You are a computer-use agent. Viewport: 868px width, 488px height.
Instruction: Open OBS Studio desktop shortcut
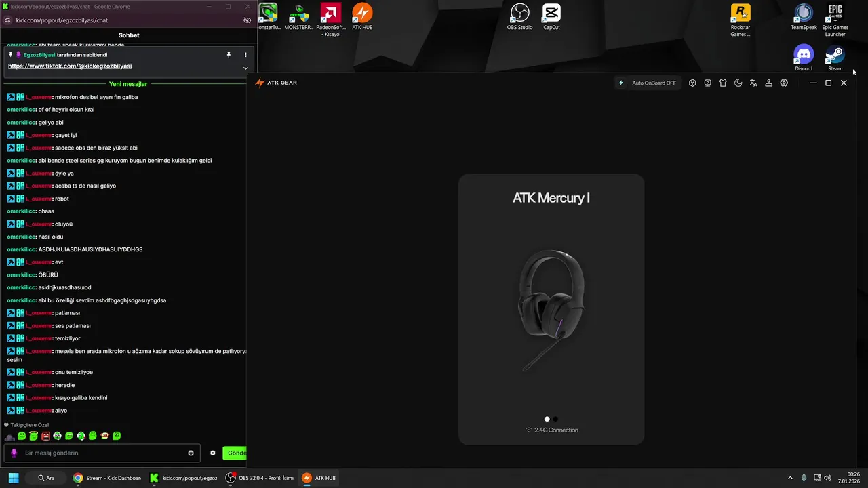tap(519, 17)
